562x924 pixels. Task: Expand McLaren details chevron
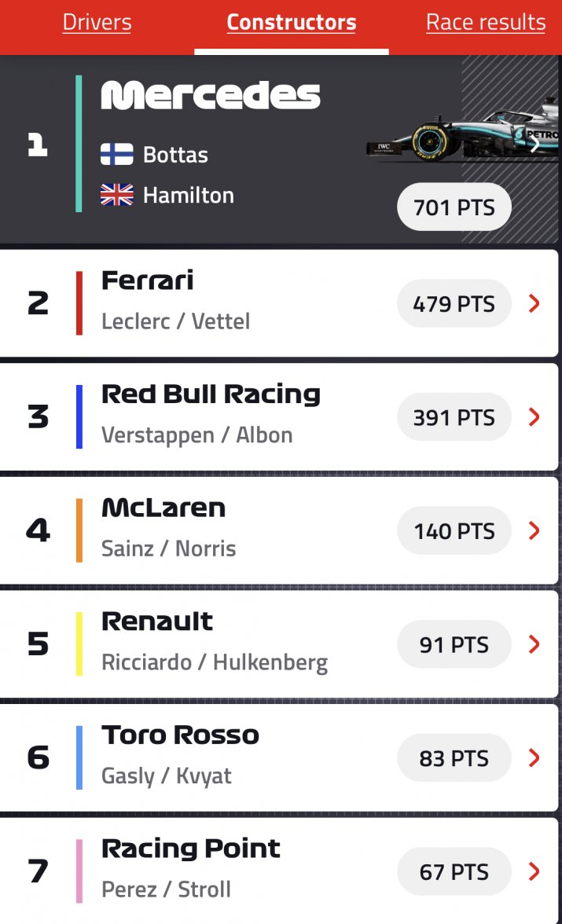pyautogui.click(x=534, y=531)
